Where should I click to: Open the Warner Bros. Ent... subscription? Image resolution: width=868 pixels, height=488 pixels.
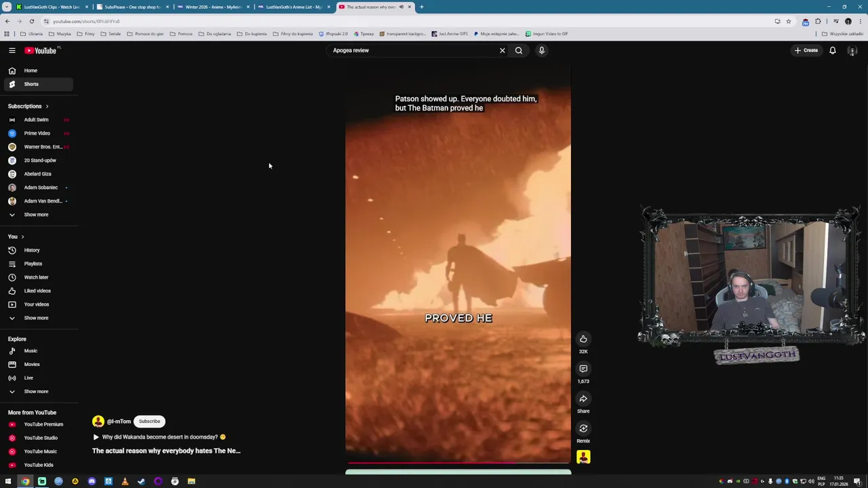click(x=37, y=147)
